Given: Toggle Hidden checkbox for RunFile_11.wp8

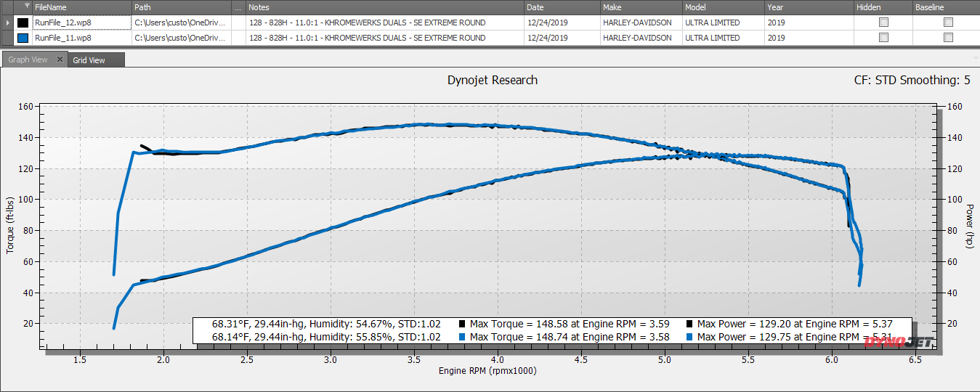Looking at the screenshot, I should 883,38.
